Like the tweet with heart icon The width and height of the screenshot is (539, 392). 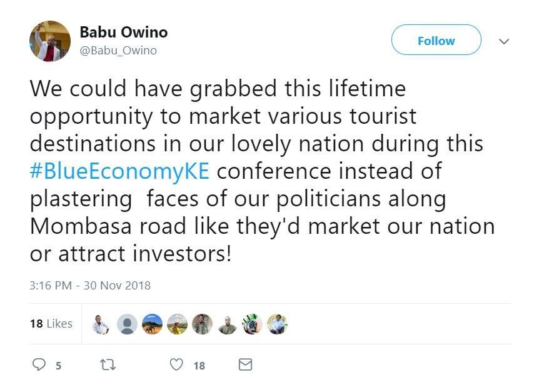pyautogui.click(x=178, y=364)
